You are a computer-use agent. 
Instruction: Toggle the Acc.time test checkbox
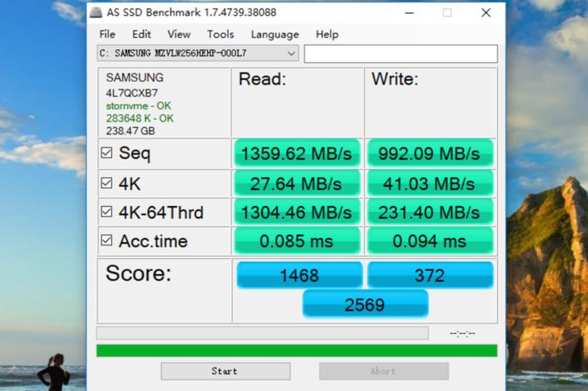pyautogui.click(x=106, y=241)
